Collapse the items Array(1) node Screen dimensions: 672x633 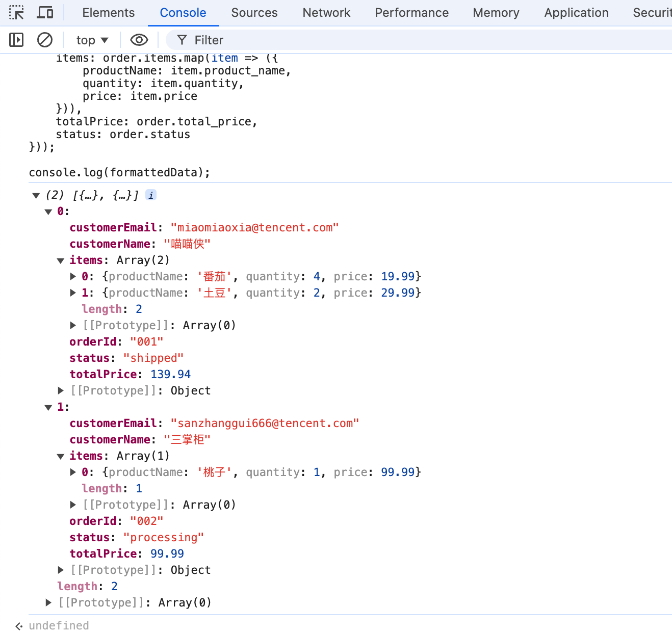[61, 456]
